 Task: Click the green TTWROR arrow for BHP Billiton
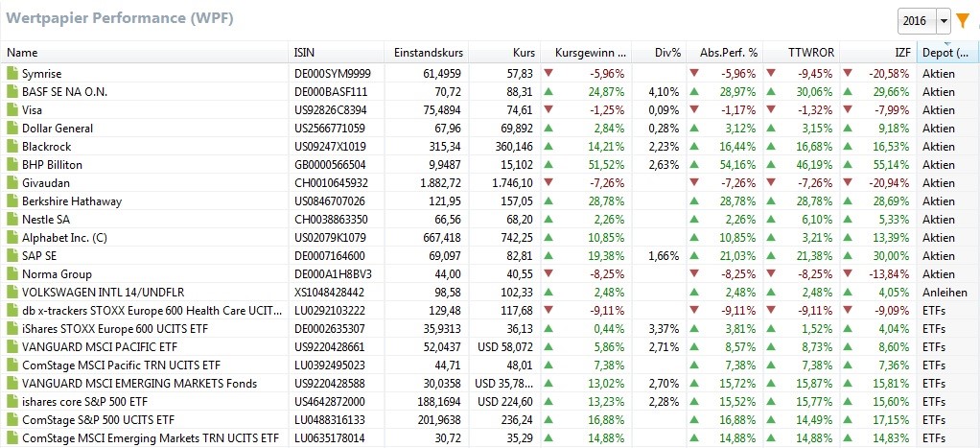click(771, 165)
